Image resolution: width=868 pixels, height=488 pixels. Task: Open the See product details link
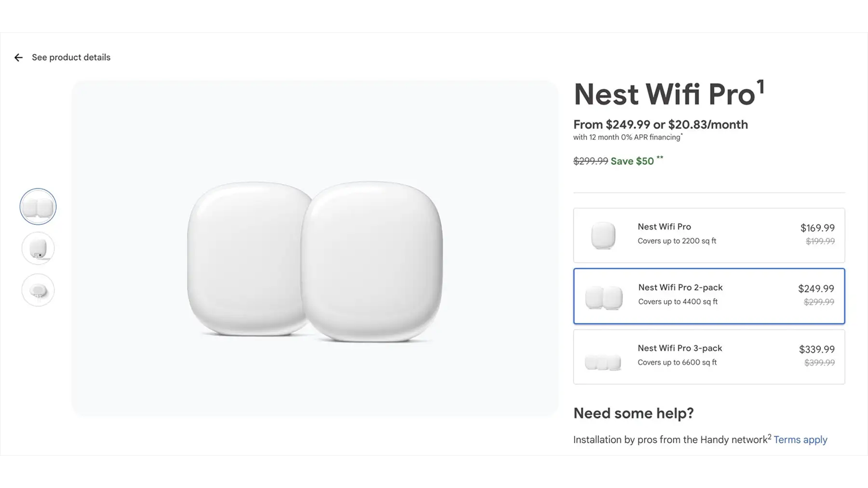pyautogui.click(x=71, y=58)
